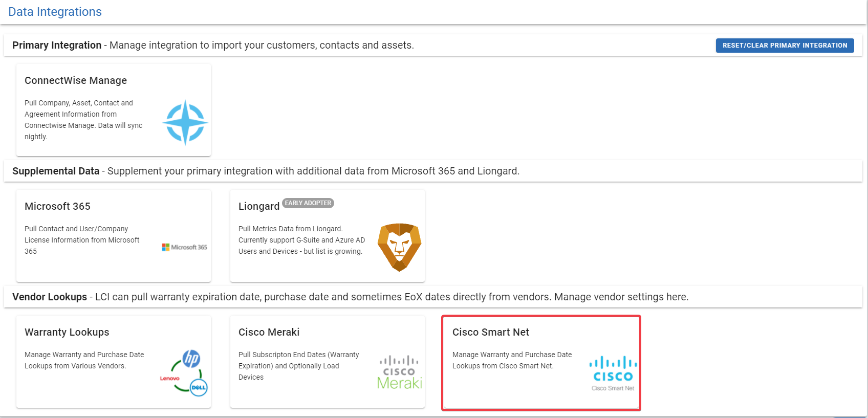
Task: Click the Reset/Clear Primary Integration button
Action: click(785, 45)
